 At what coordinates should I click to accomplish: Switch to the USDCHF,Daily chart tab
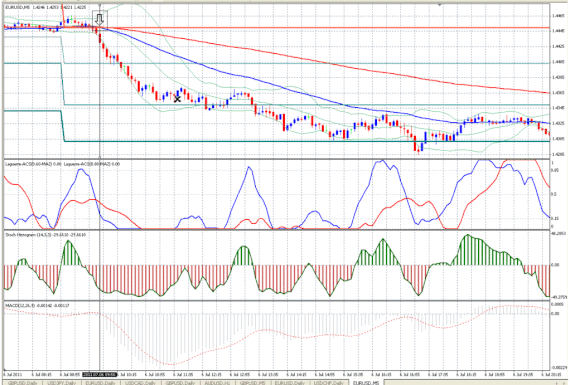pos(329,383)
